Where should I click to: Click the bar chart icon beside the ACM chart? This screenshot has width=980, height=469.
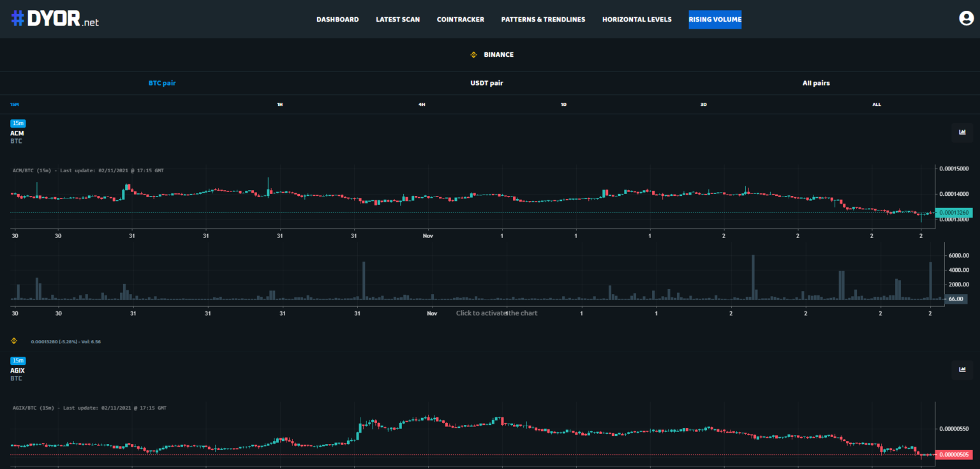pos(962,132)
